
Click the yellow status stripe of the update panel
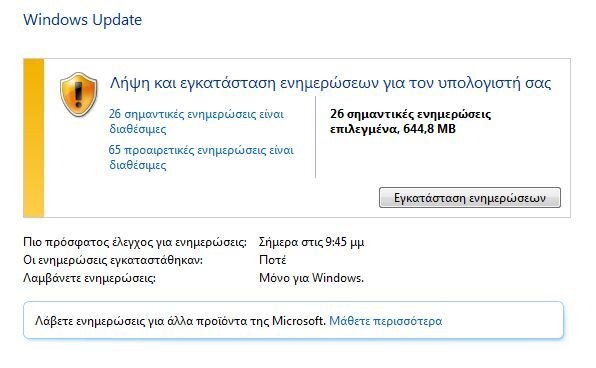(x=34, y=138)
